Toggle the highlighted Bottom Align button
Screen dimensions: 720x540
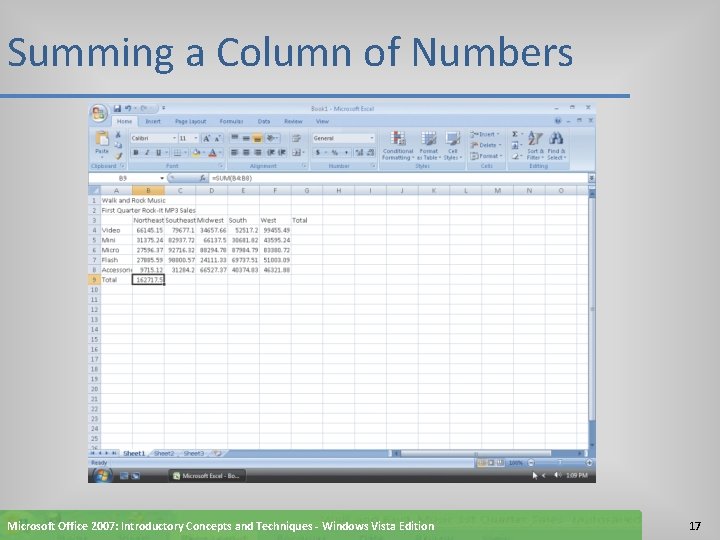[258, 138]
